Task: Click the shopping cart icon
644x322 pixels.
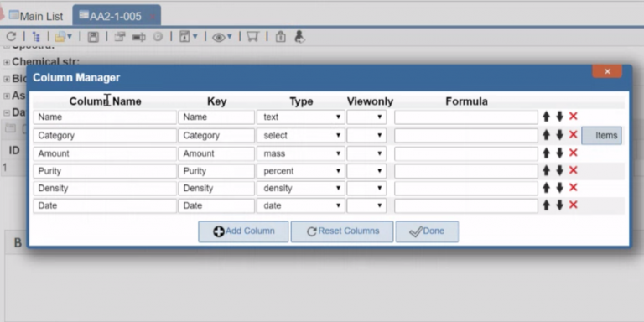Action: 252,37
